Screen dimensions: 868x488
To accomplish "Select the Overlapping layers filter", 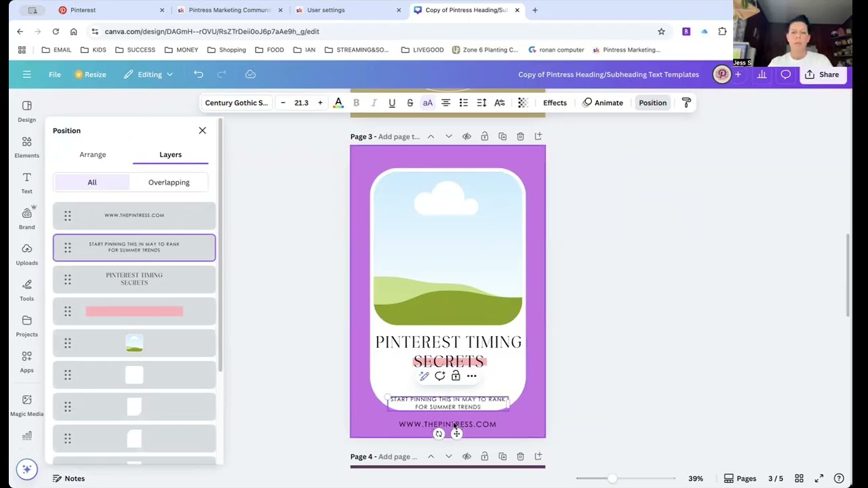I will 169,182.
